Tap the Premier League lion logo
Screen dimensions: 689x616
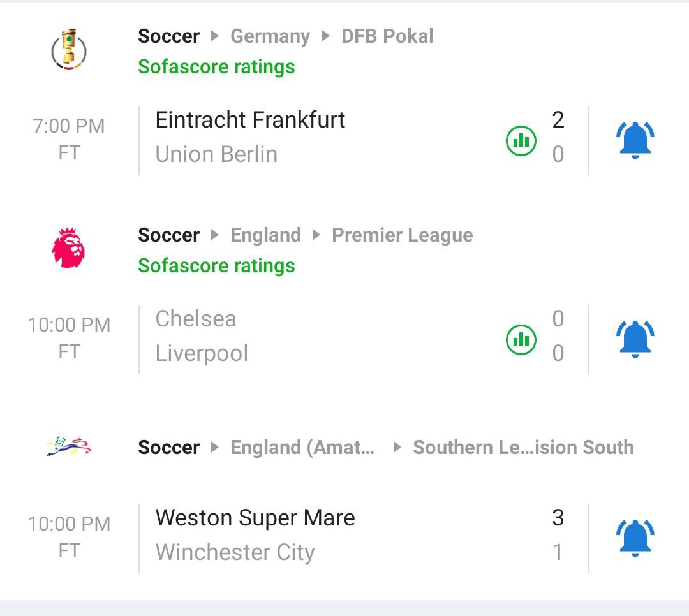click(68, 249)
